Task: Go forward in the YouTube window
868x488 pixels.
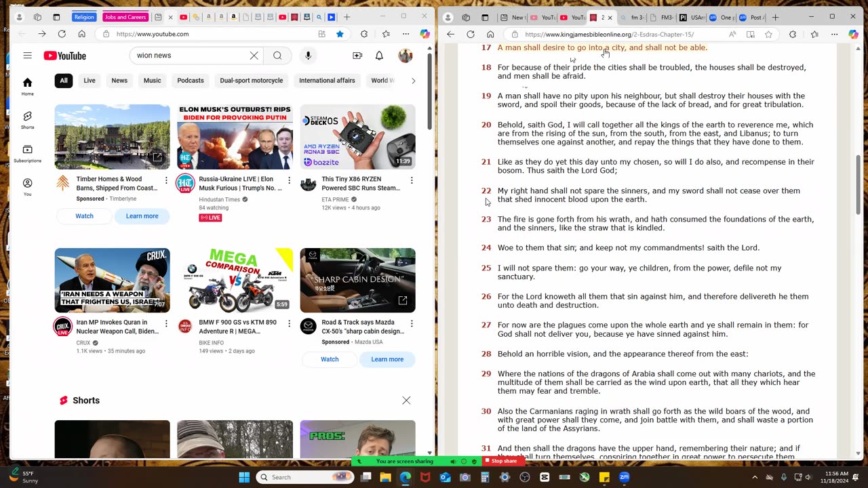Action: point(42,34)
